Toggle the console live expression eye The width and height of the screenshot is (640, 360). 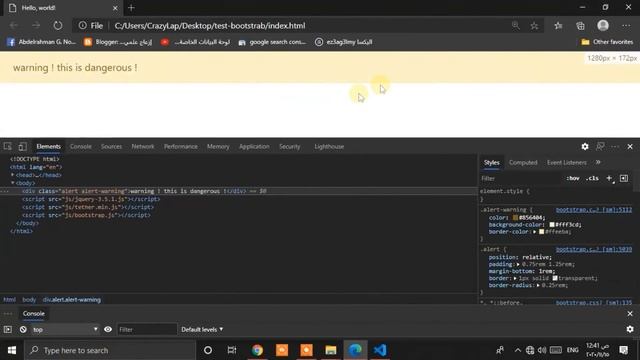pyautogui.click(x=108, y=329)
